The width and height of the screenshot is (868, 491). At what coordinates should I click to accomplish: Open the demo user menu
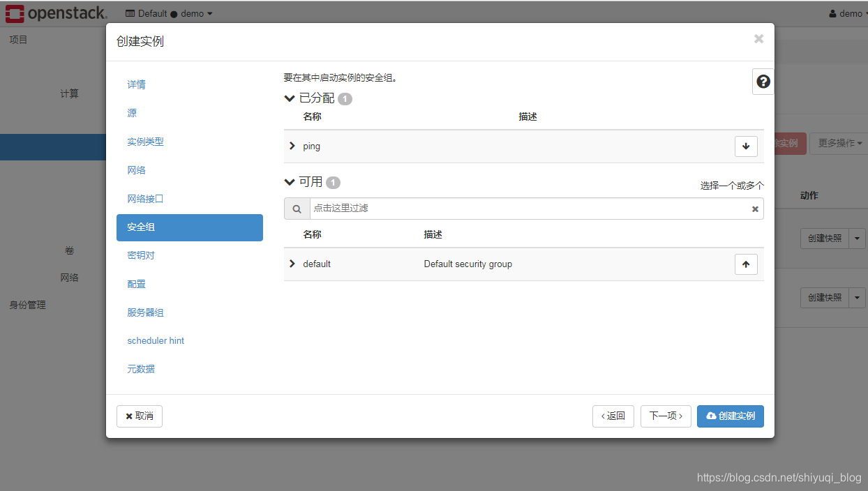pyautogui.click(x=848, y=13)
